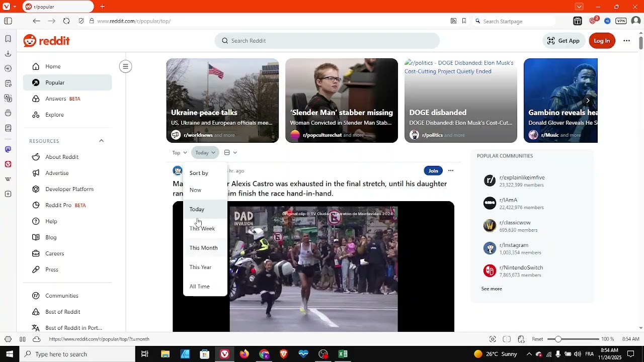Screen dimensions: 644x362
Task: Open red extension with badge 2
Action: pos(593,21)
